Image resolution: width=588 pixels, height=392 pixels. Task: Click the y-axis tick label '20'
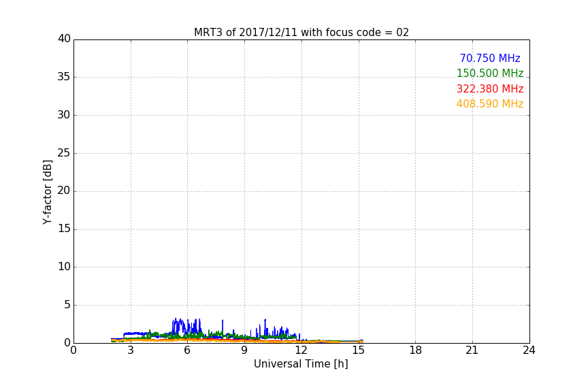[64, 191]
